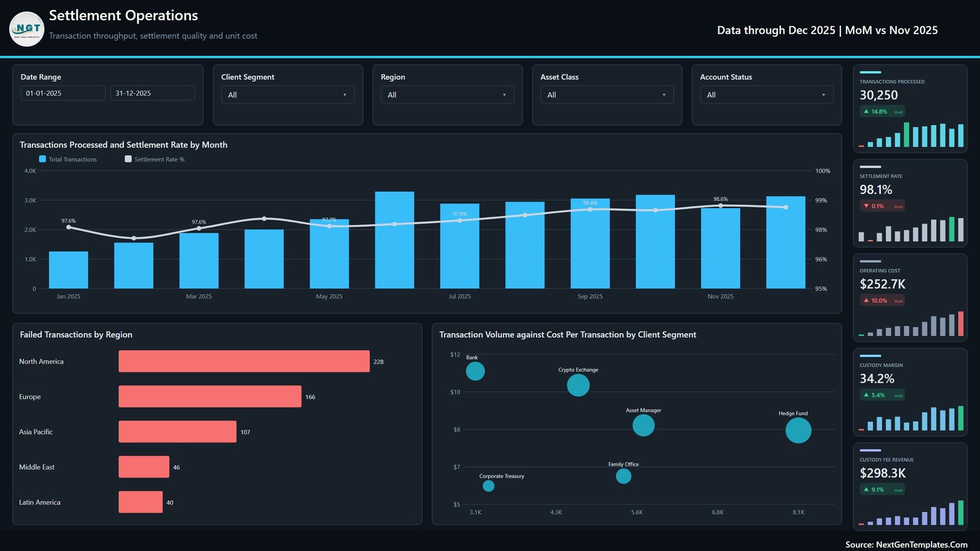This screenshot has height=551, width=980.
Task: Click the value 228 label
Action: click(x=379, y=362)
